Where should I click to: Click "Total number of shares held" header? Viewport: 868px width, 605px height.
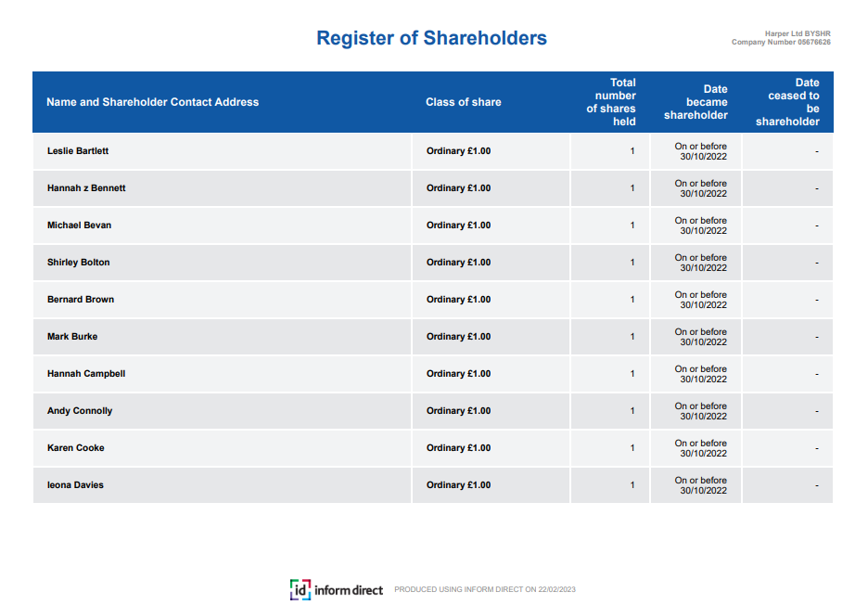click(x=611, y=102)
